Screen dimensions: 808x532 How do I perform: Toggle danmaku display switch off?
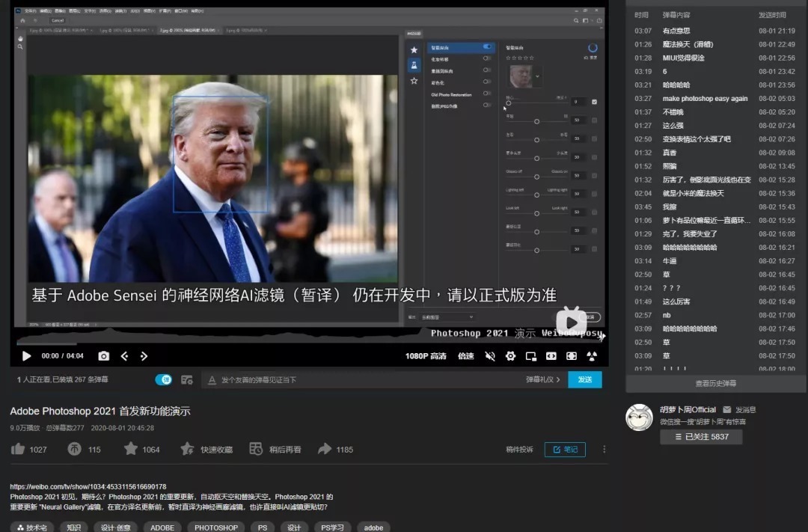(163, 380)
